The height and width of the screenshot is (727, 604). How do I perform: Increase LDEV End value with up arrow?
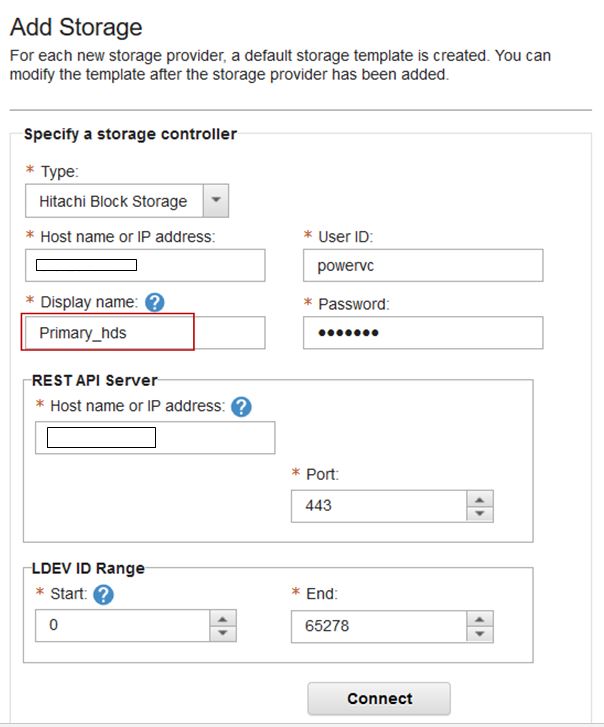pyautogui.click(x=480, y=619)
